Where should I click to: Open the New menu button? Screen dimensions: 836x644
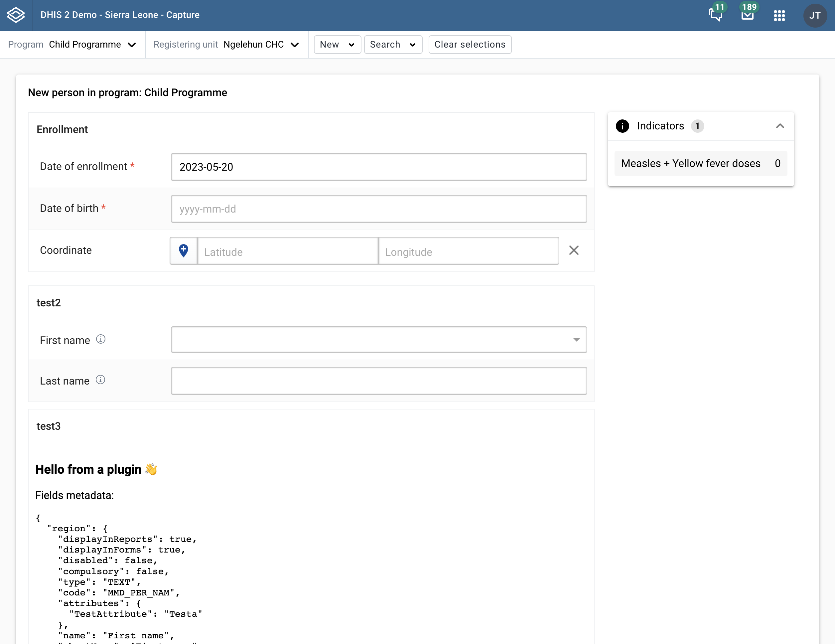point(337,45)
